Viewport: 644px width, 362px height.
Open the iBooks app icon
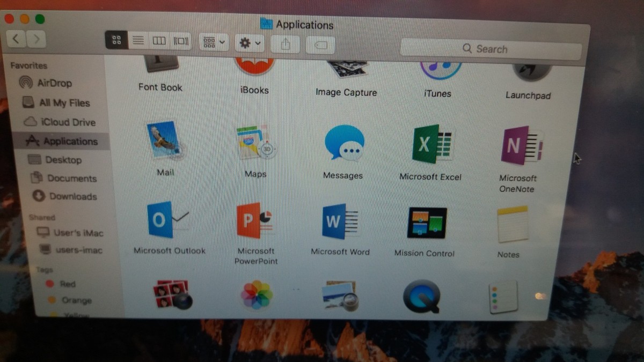pos(255,65)
